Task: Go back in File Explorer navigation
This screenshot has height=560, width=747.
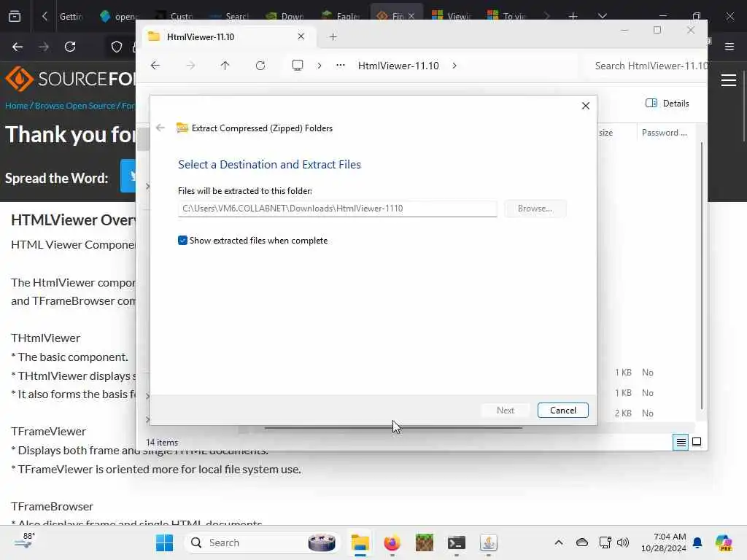Action: coord(155,66)
